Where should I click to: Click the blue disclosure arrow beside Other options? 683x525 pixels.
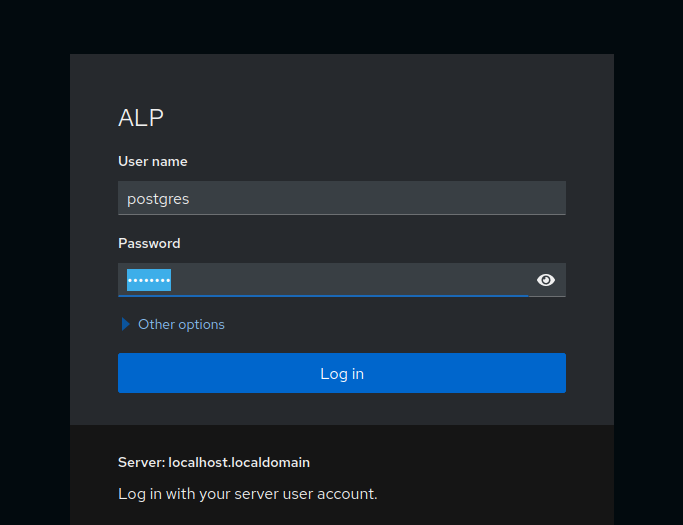point(125,324)
